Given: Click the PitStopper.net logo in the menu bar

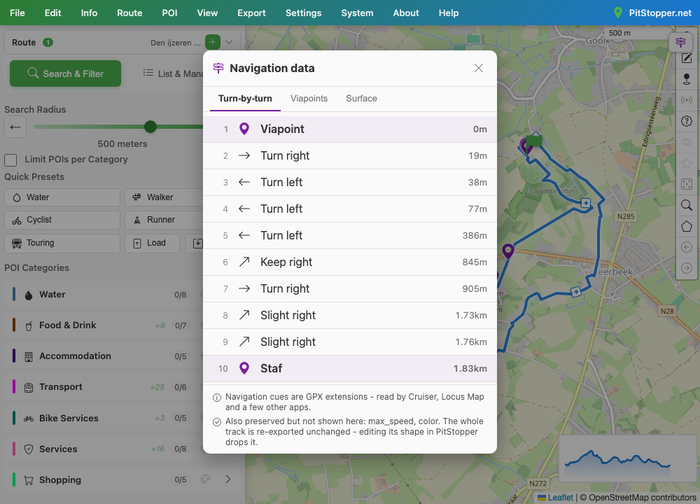Looking at the screenshot, I should (653, 13).
